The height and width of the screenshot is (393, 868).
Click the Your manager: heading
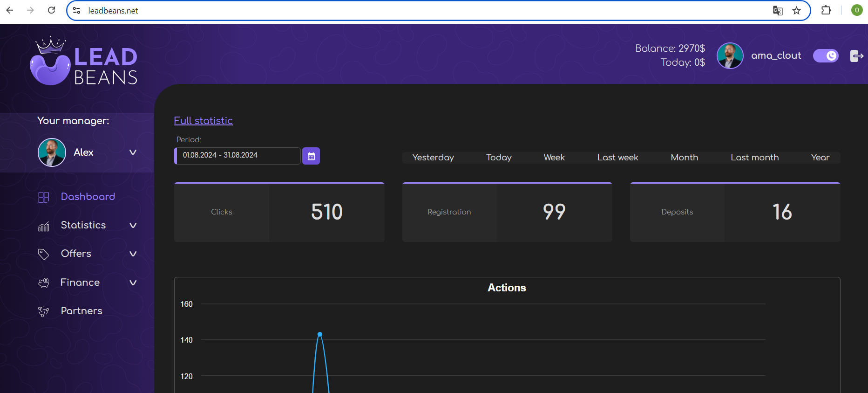tap(73, 121)
